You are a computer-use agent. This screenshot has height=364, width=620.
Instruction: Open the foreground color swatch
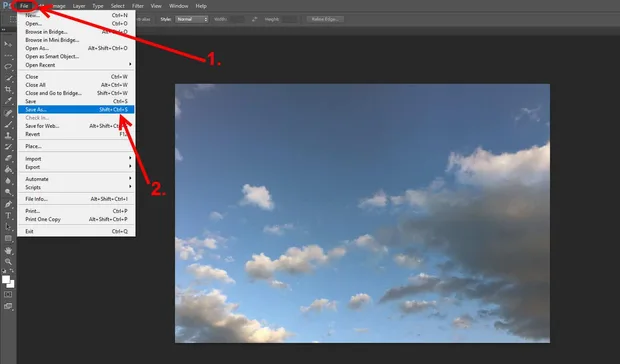[6, 279]
